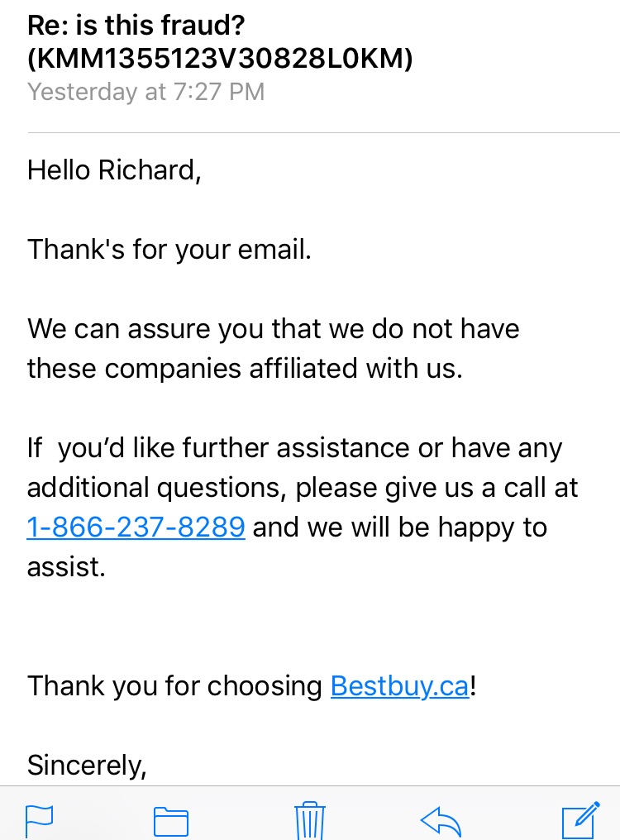
Task: Tap the reply arrow icon
Action: 441,821
